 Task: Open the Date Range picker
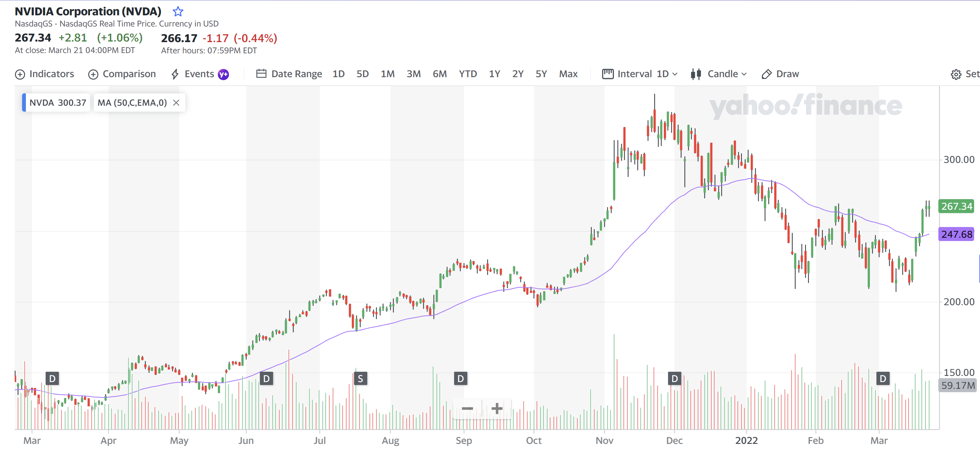(289, 74)
